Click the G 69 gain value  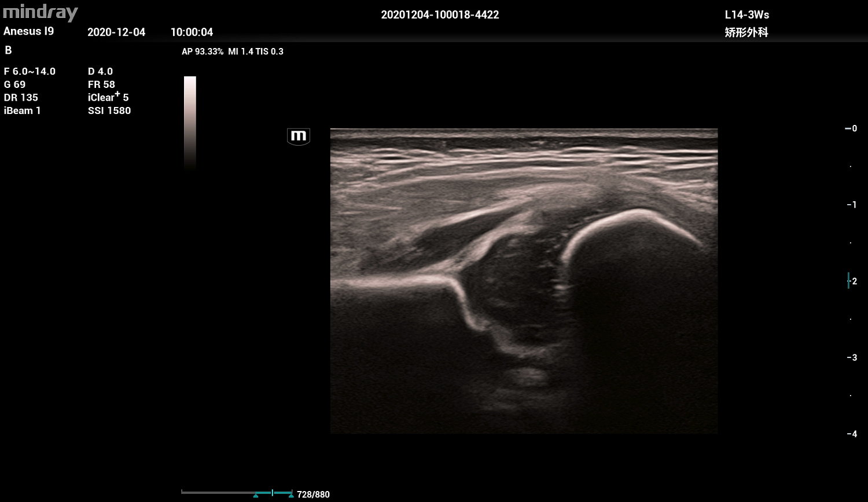(x=14, y=84)
